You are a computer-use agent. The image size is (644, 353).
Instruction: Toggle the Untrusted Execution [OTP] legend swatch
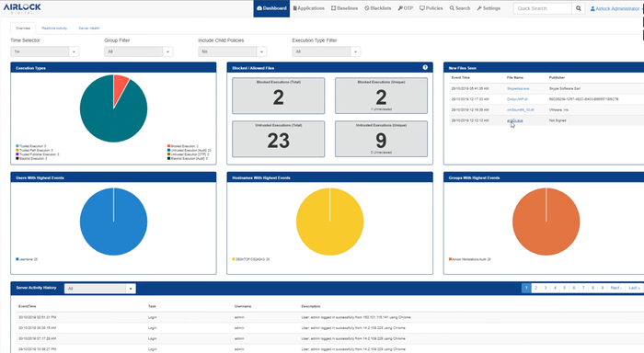(x=168, y=154)
